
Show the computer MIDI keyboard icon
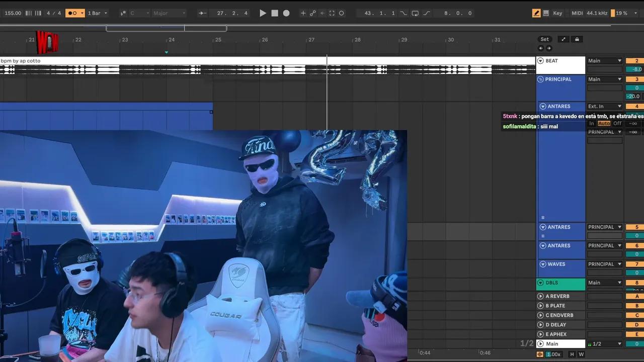[x=546, y=13]
